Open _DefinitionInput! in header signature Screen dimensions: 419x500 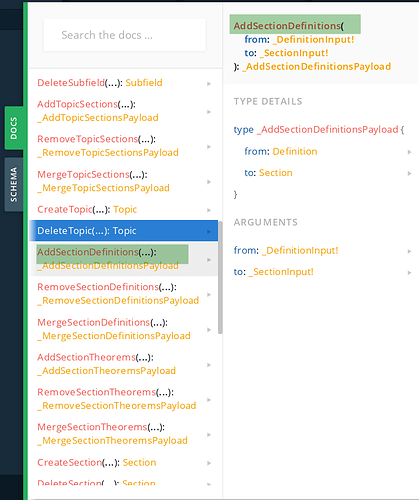pyautogui.click(x=313, y=39)
